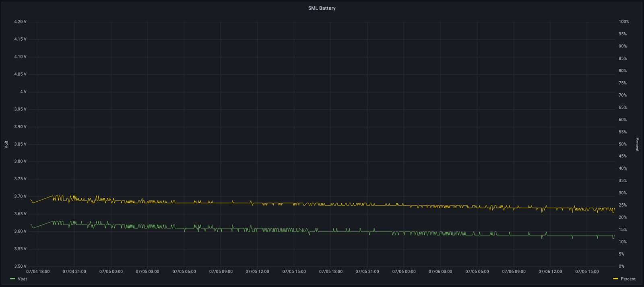The width and height of the screenshot is (644, 287).
Task: Click the 3.55 V axis label
Action: coord(20,249)
